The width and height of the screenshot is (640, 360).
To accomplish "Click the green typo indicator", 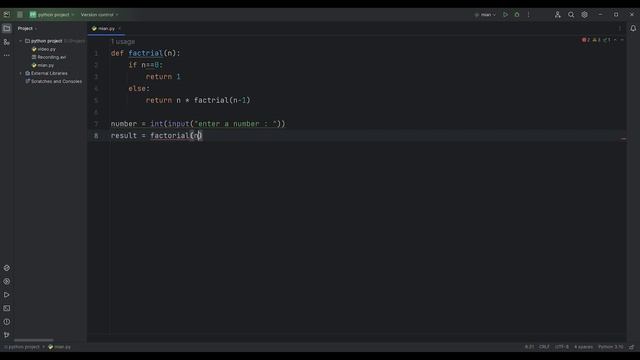I will (x=607, y=40).
